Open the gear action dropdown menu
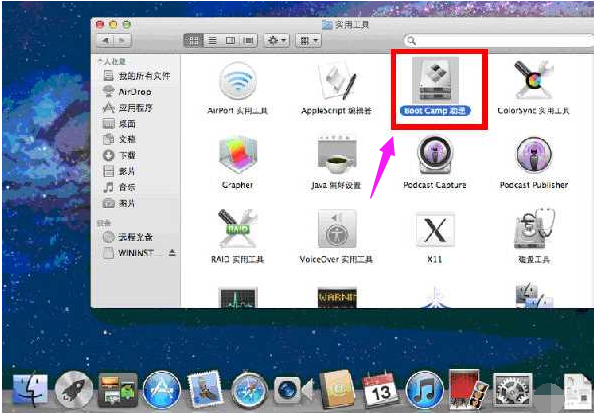This screenshot has width=594, height=414. (x=277, y=40)
